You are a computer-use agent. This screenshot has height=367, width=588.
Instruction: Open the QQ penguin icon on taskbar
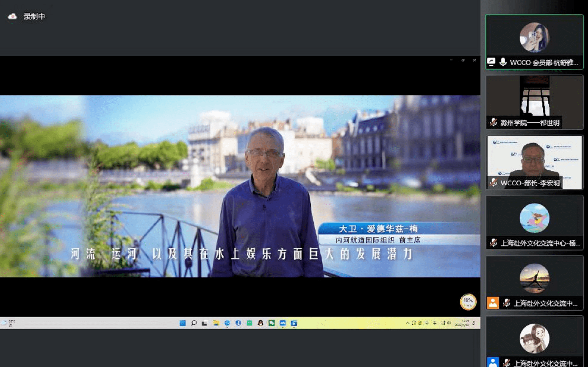tap(260, 323)
